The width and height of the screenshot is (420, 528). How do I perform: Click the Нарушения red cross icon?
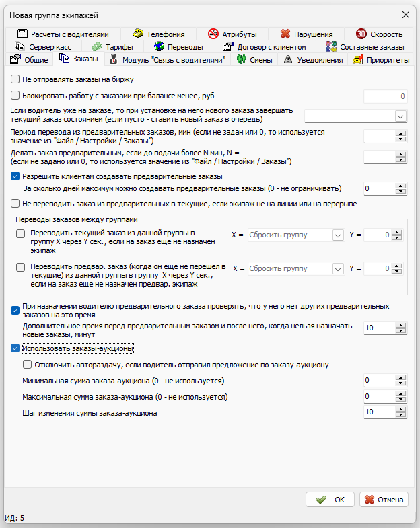(x=285, y=34)
